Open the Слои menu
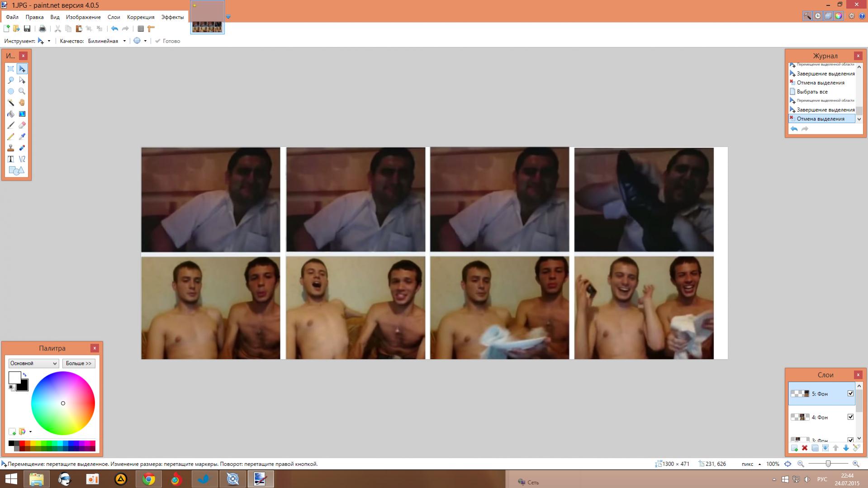 [x=114, y=17]
